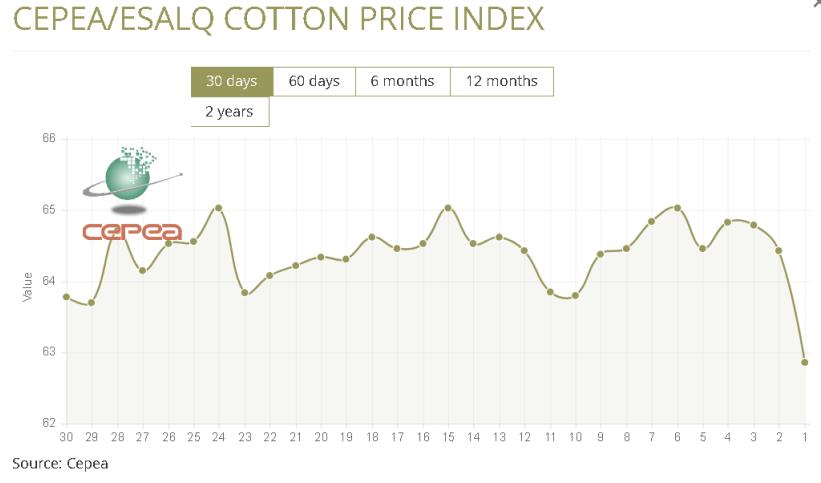Select the peak data point on day 15
This screenshot has height=483, width=821.
[448, 208]
